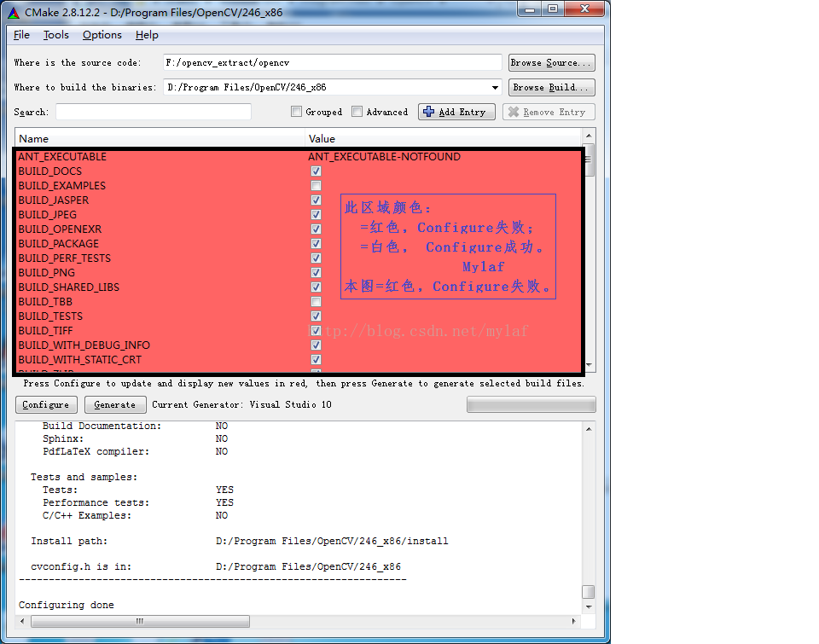
Task: Click the output log scroll right arrow
Action: click(574, 622)
